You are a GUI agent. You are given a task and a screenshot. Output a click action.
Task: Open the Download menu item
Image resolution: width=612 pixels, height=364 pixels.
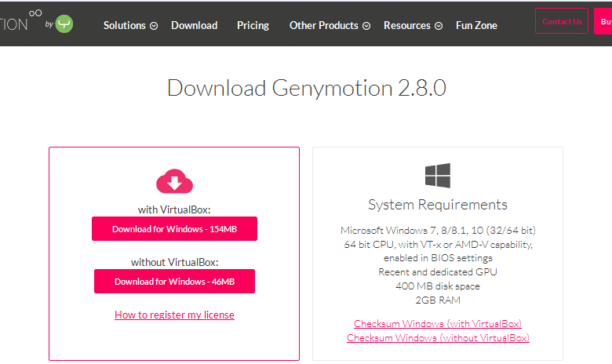195,25
